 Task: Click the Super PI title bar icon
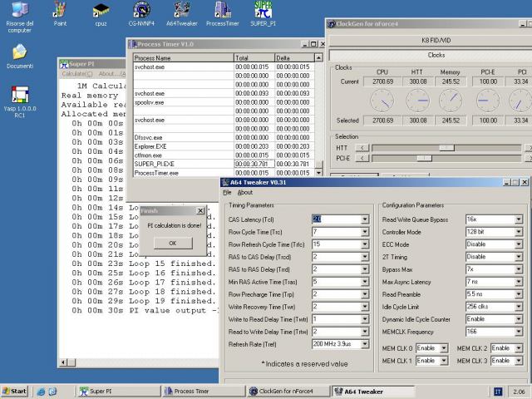[x=64, y=64]
